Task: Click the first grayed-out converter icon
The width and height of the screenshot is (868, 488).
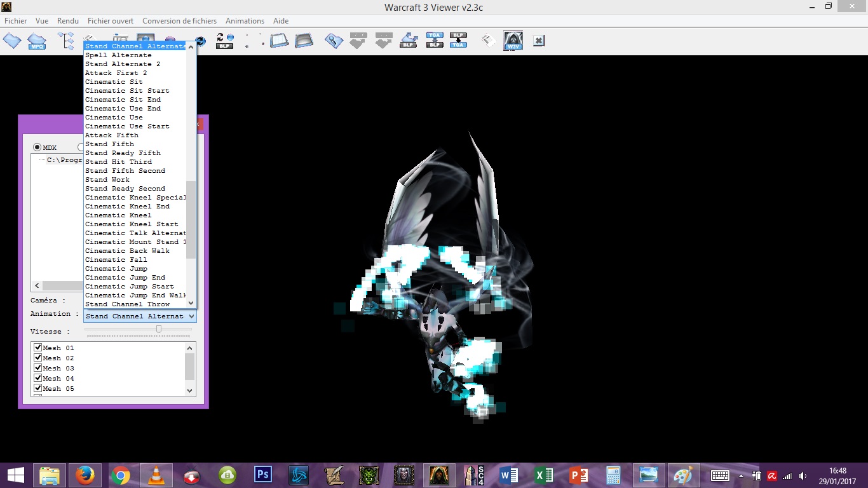Action: coord(358,41)
